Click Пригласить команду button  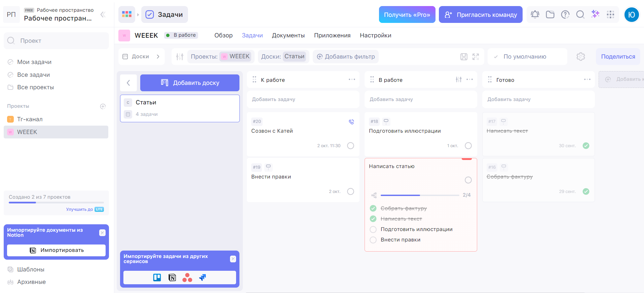click(x=481, y=14)
